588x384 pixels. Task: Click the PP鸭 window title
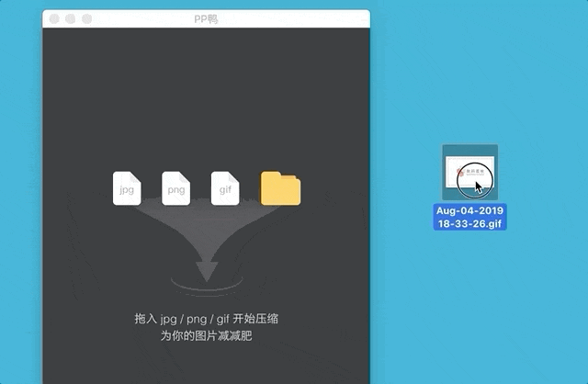[206, 19]
